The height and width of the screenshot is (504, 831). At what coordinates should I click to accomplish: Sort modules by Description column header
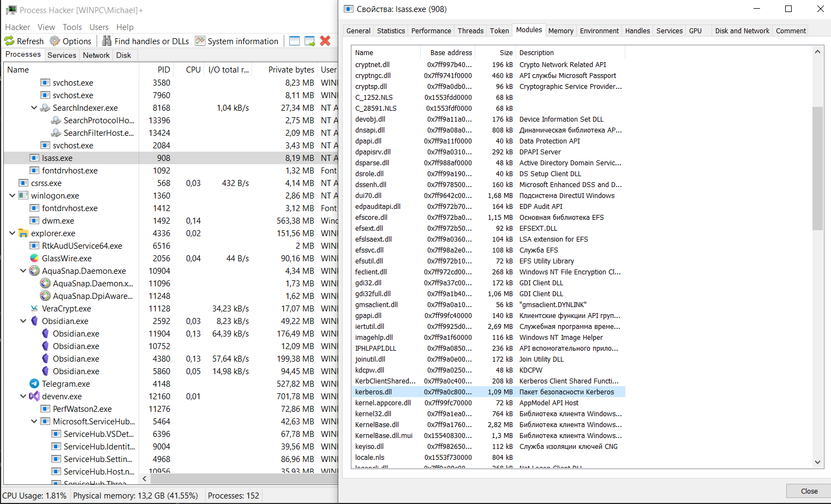coord(571,52)
